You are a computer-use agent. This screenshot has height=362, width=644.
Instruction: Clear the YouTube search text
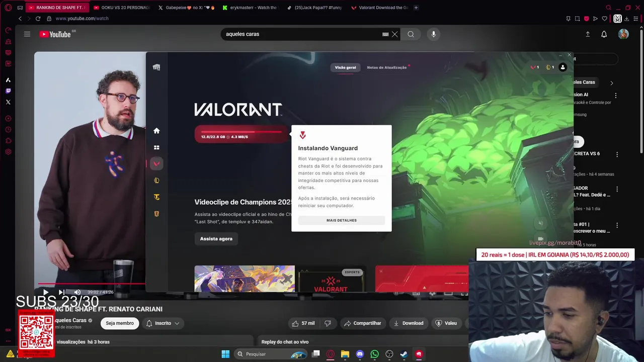395,34
